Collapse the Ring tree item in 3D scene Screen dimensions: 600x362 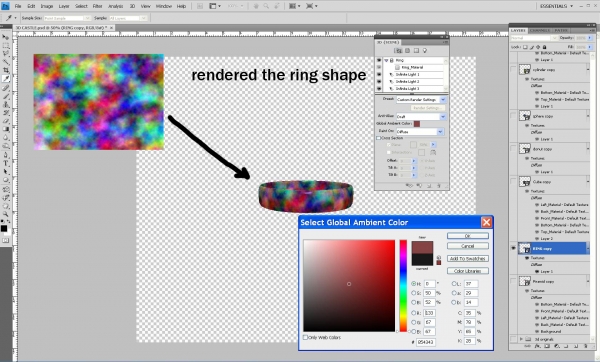pyautogui.click(x=386, y=60)
